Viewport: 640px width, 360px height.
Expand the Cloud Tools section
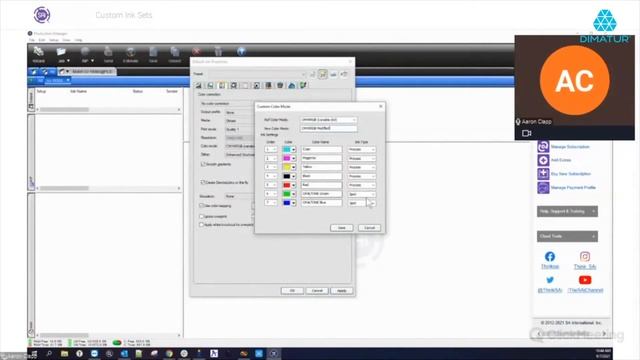[x=567, y=236]
